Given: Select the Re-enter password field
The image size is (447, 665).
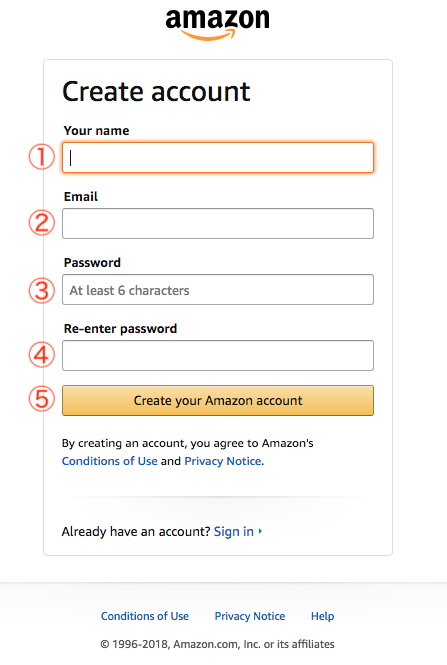Looking at the screenshot, I should point(218,355).
